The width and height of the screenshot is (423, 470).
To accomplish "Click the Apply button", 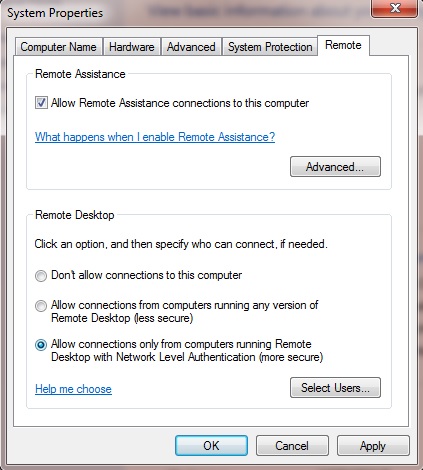I will 373,445.
